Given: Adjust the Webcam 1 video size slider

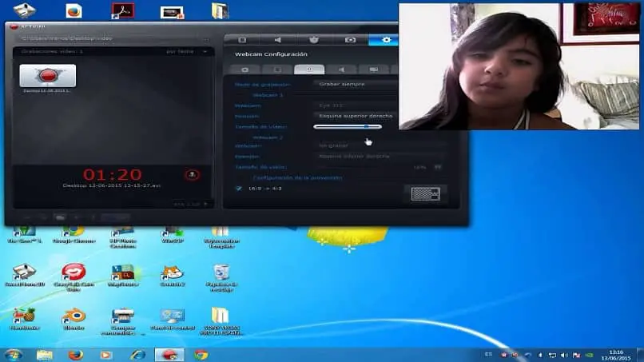Looking at the screenshot, I should point(348,127).
